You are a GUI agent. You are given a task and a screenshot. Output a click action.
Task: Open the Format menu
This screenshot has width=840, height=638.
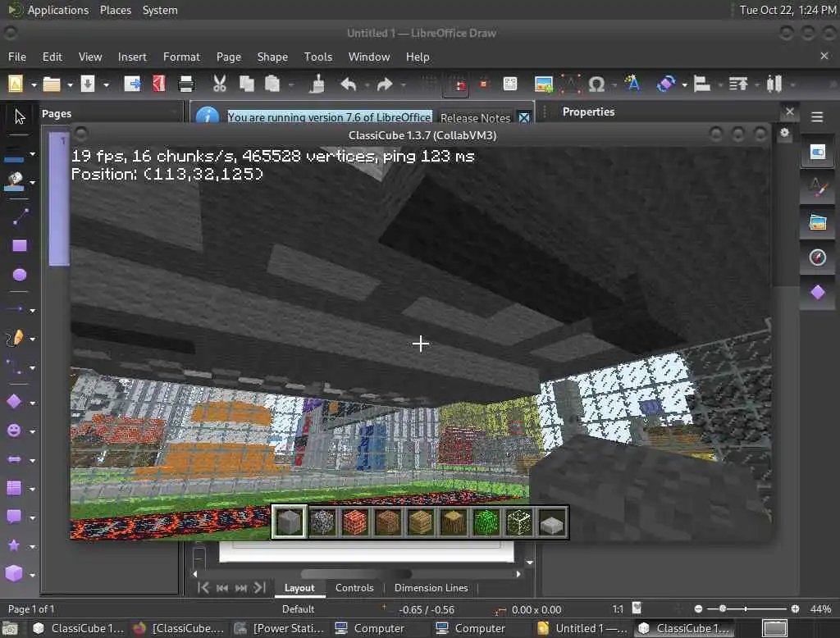181,57
